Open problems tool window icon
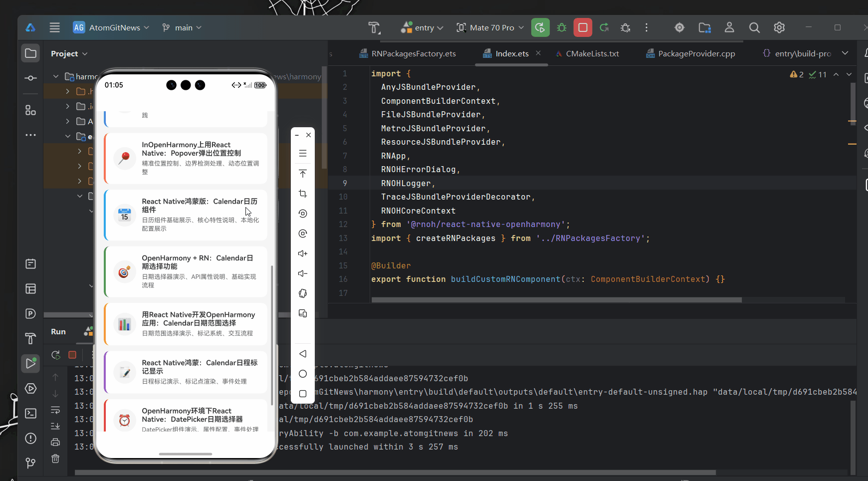 click(x=30, y=438)
